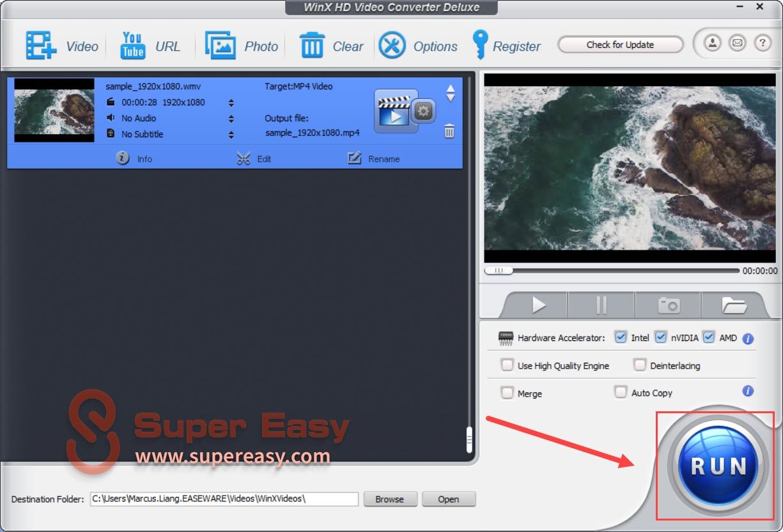Click the email envelope icon
Viewport: 783px width, 532px height.
[x=738, y=43]
